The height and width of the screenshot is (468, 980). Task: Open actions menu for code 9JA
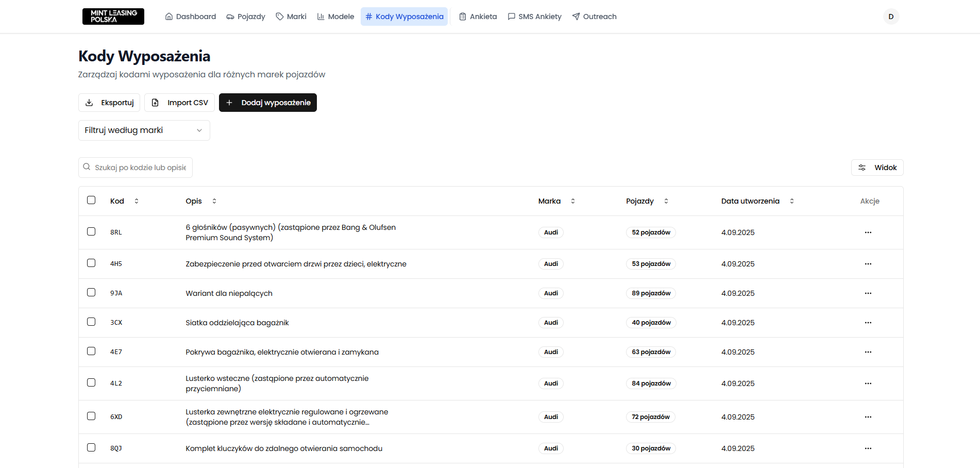click(868, 293)
